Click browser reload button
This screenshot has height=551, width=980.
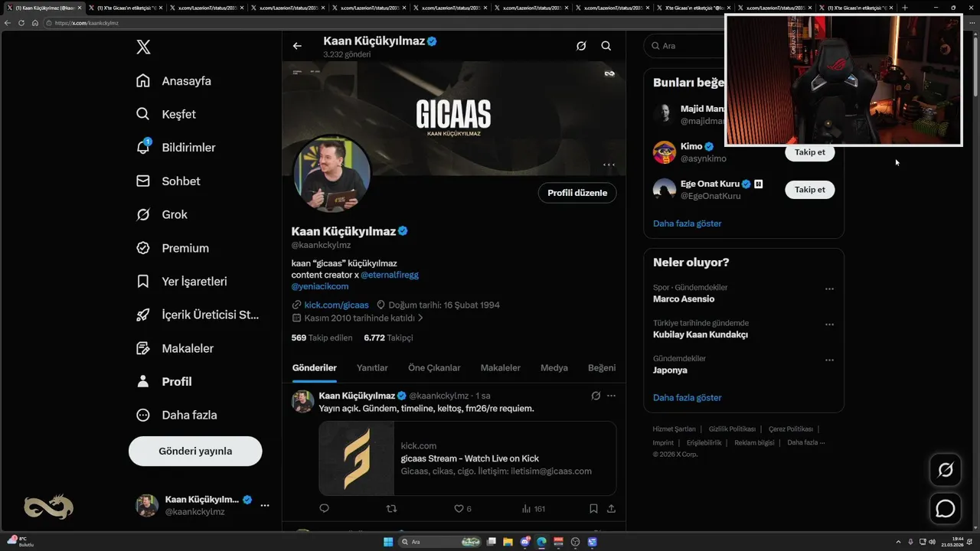click(x=21, y=23)
